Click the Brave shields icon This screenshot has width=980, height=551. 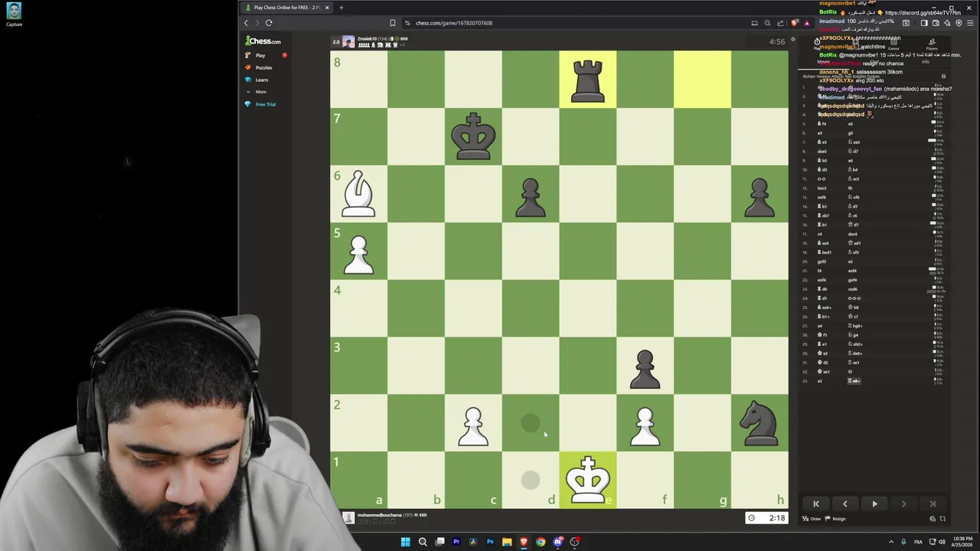coord(795,23)
